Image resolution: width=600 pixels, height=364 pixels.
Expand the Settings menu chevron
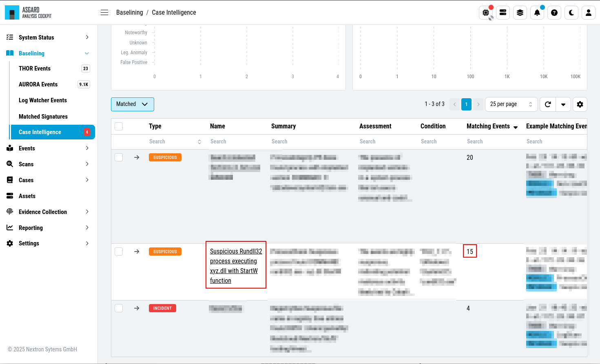coord(87,243)
